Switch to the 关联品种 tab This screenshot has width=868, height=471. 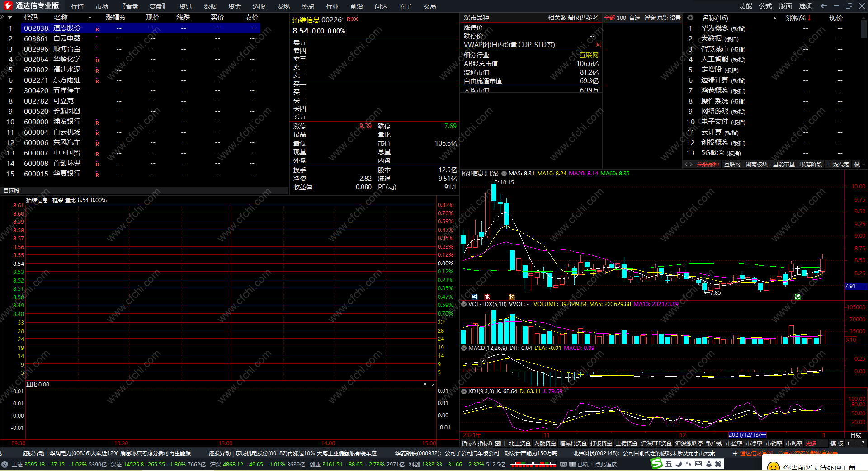[708, 165]
